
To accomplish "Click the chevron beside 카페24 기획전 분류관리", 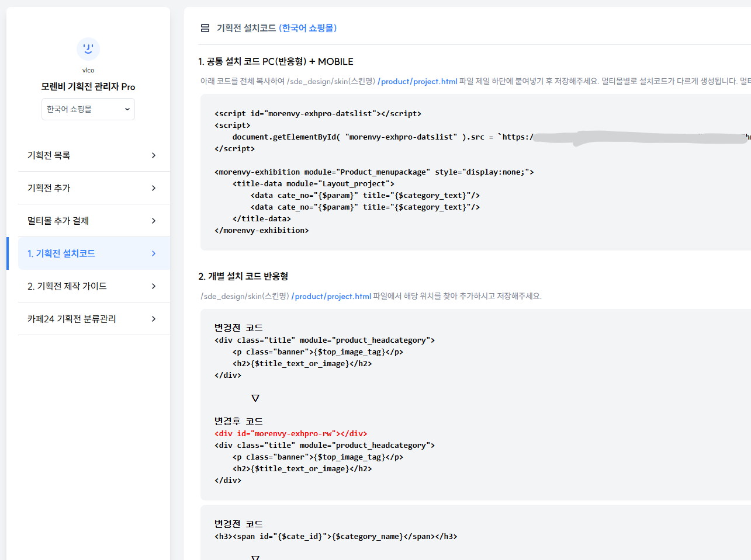I will 154,319.
